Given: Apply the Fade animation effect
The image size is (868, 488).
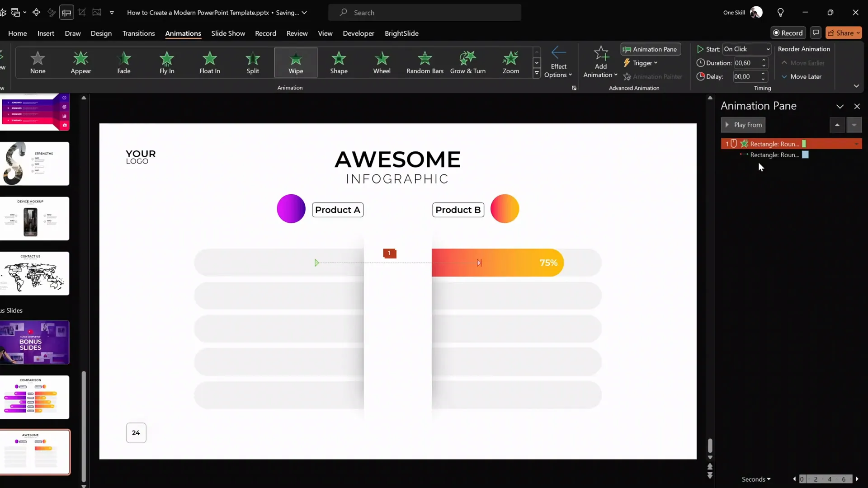Looking at the screenshot, I should (x=124, y=62).
